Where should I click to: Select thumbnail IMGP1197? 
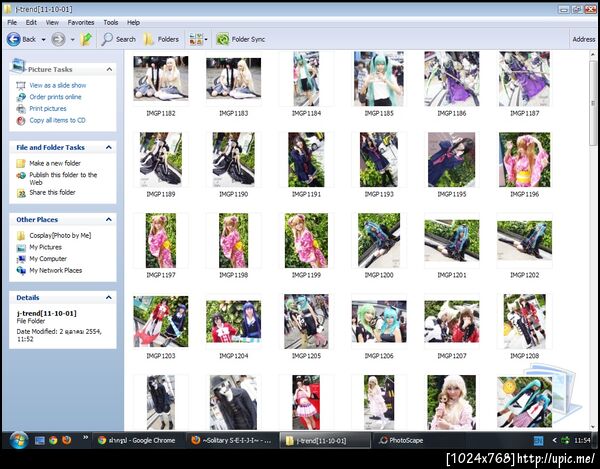pyautogui.click(x=161, y=240)
